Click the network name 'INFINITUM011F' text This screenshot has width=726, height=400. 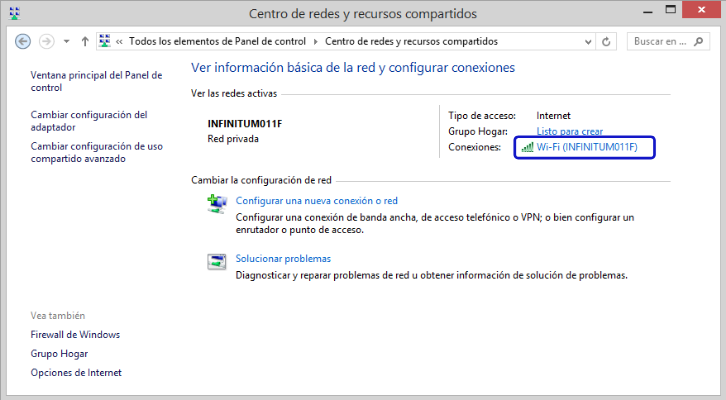[244, 124]
